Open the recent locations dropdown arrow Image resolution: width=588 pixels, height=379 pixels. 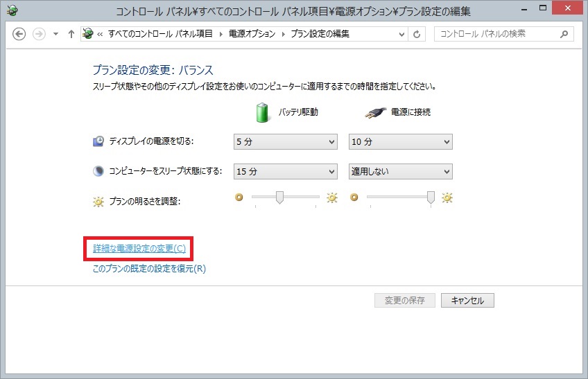coord(55,34)
